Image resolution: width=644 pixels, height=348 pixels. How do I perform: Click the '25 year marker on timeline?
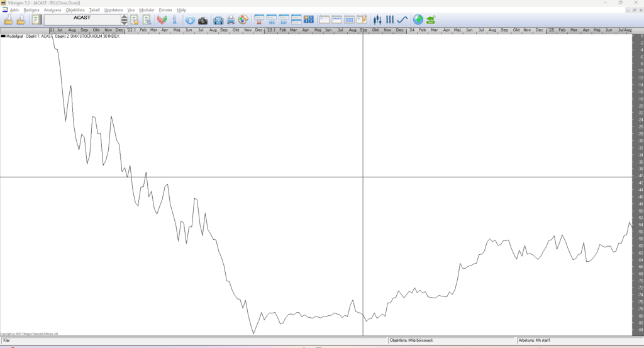tap(551, 30)
